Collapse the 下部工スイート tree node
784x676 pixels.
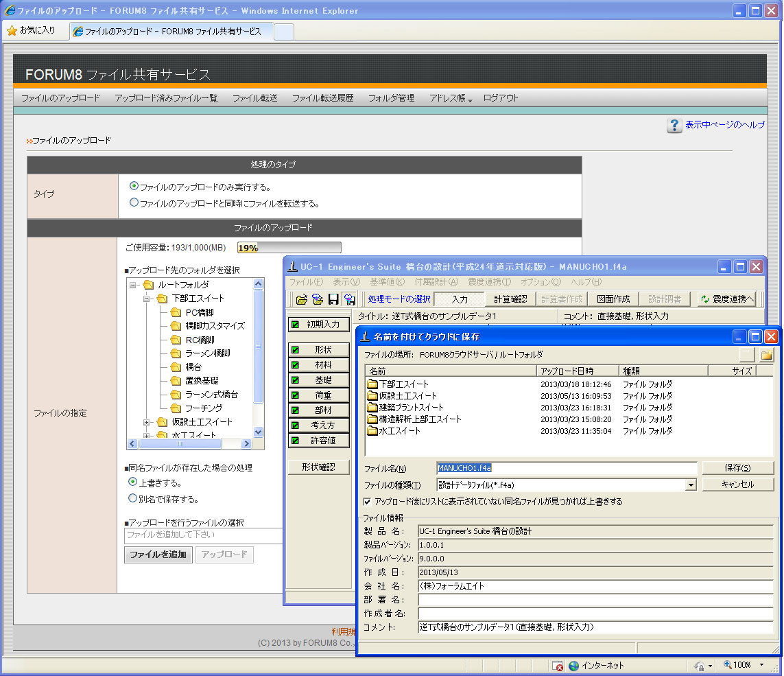(x=147, y=299)
